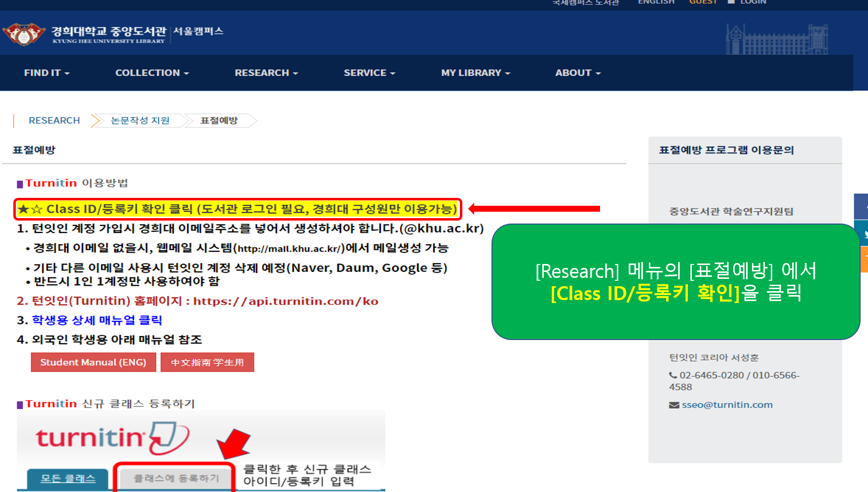The image size is (868, 492).
Task: Go to 논문작성 지원 breadcrumb
Action: tap(140, 120)
